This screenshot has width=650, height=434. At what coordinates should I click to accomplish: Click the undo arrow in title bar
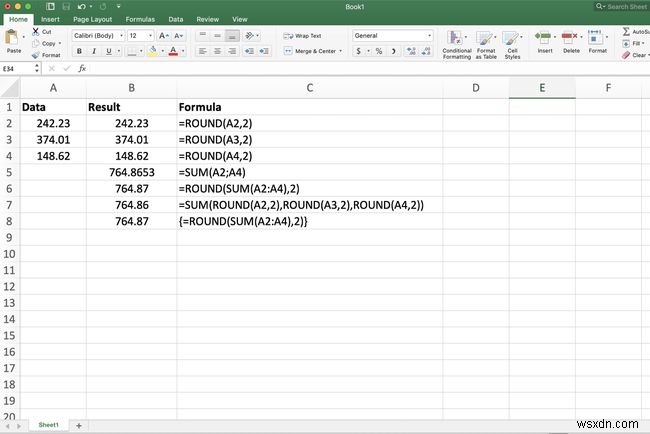[82, 7]
